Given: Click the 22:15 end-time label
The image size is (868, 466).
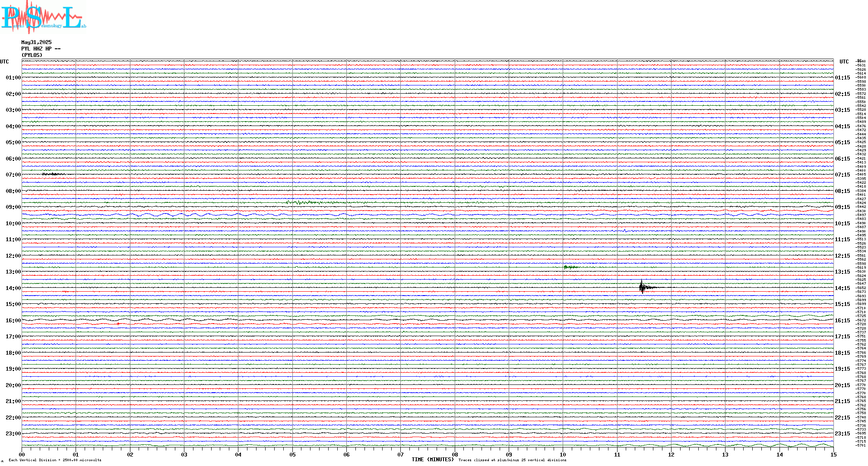Looking at the screenshot, I should (x=843, y=418).
